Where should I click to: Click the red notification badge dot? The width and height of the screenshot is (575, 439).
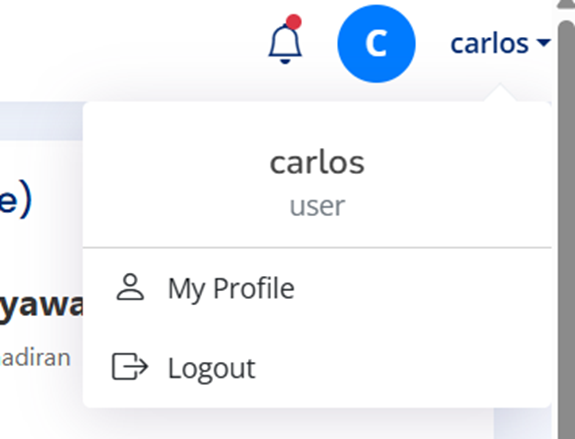[294, 22]
